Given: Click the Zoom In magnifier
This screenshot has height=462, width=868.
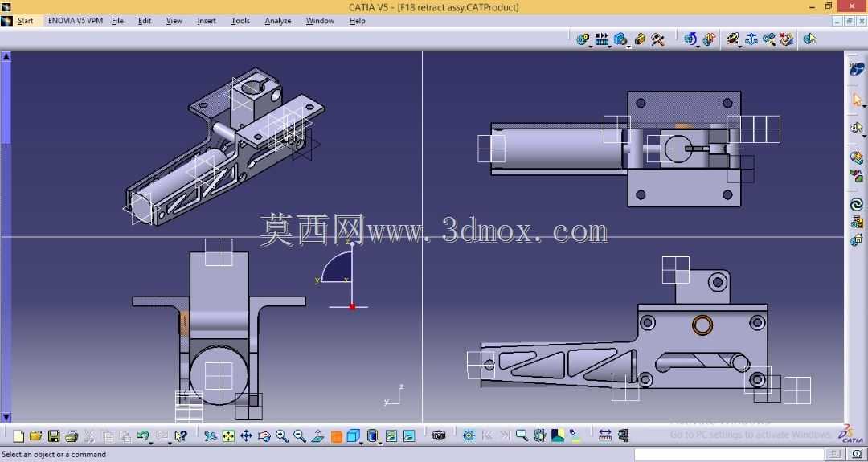Looking at the screenshot, I should (282, 436).
